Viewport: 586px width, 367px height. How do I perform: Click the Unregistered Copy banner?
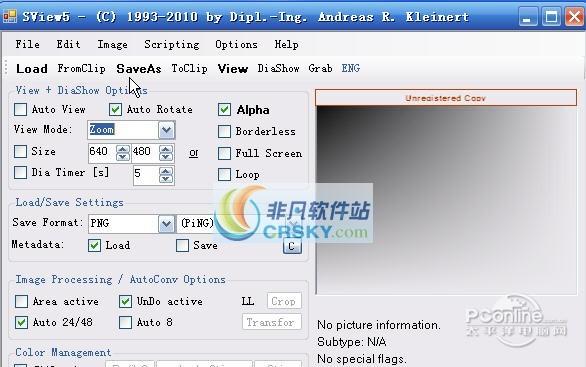(446, 98)
